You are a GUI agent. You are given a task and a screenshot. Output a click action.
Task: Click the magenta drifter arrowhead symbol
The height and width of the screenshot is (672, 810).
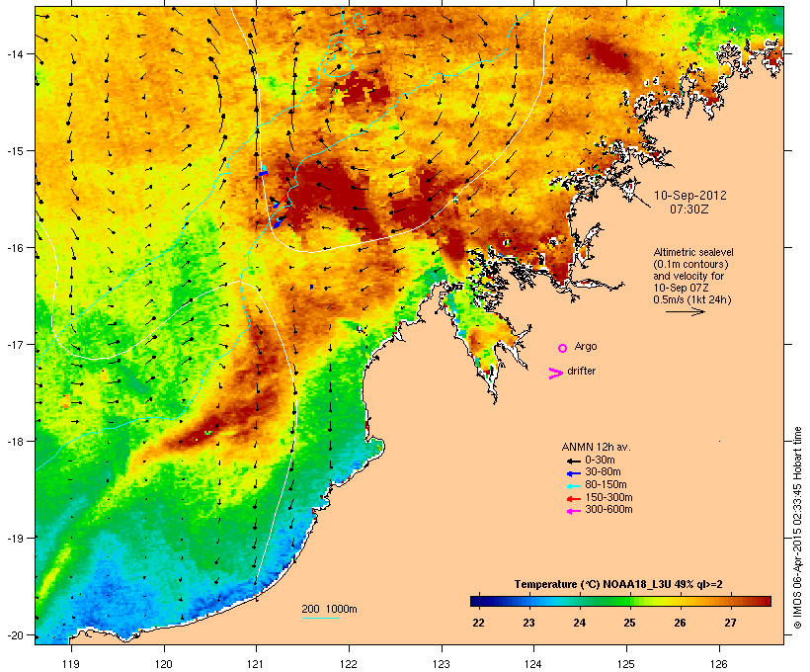(555, 374)
